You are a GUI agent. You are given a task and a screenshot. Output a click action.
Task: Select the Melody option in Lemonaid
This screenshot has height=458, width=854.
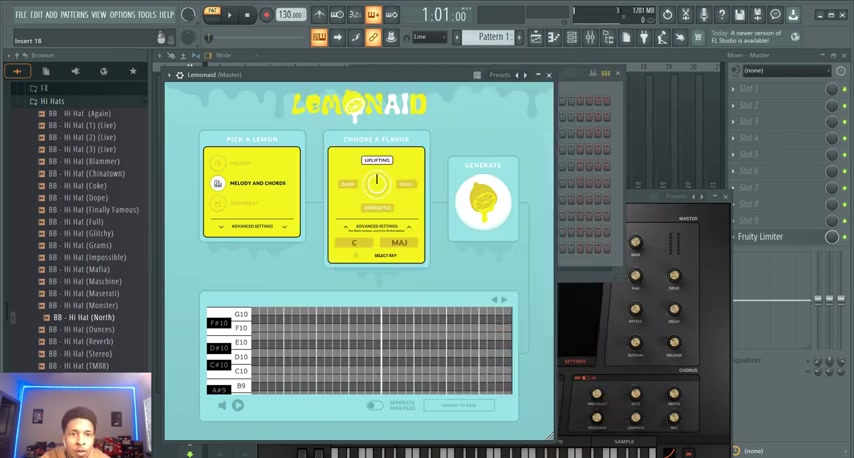[x=233, y=163]
